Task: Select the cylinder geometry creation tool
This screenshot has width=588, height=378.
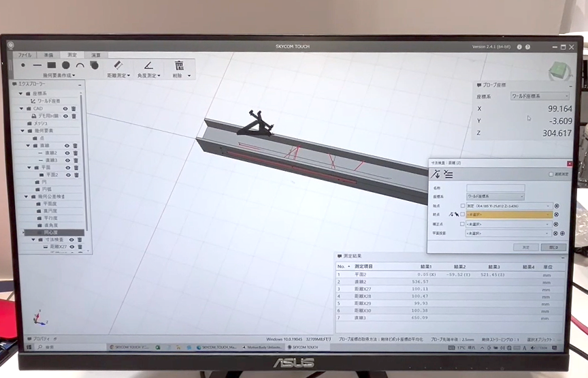Action: (94, 65)
